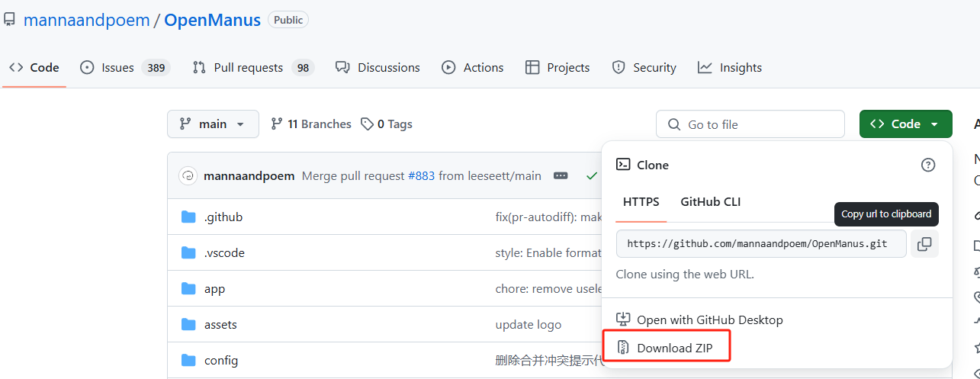Open the mannaandpoem commit author link
This screenshot has height=379, width=980.
coord(249,176)
